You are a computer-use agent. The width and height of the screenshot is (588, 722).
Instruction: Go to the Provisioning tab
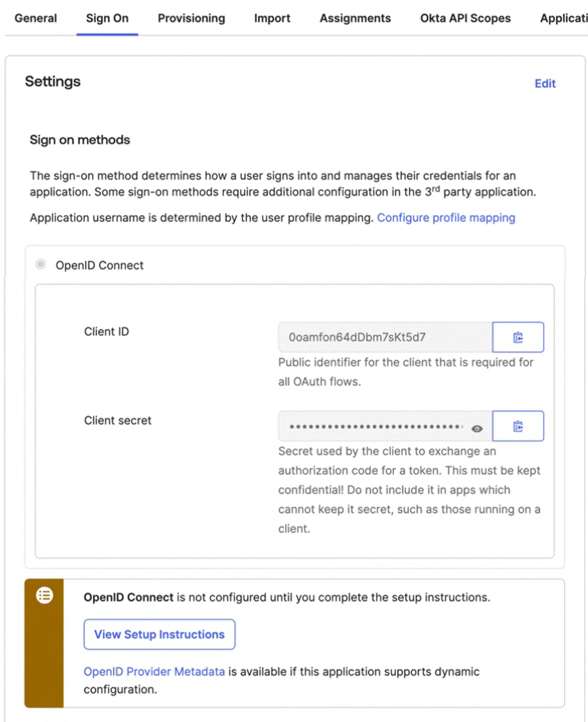pos(191,18)
